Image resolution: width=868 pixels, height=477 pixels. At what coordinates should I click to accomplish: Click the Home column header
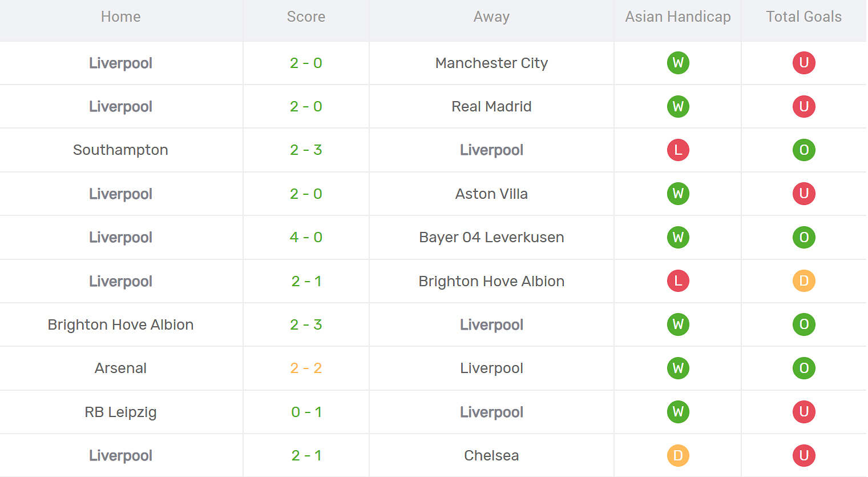(x=120, y=17)
